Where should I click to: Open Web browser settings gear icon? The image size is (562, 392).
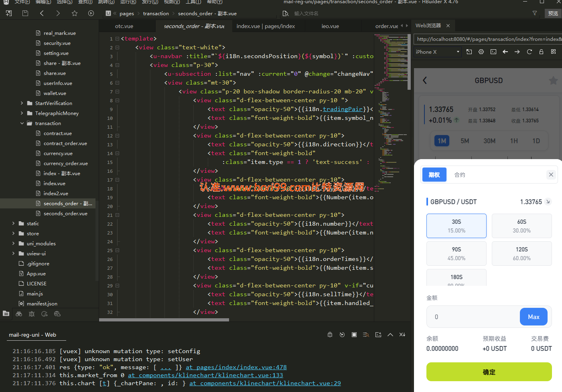pos(481,52)
